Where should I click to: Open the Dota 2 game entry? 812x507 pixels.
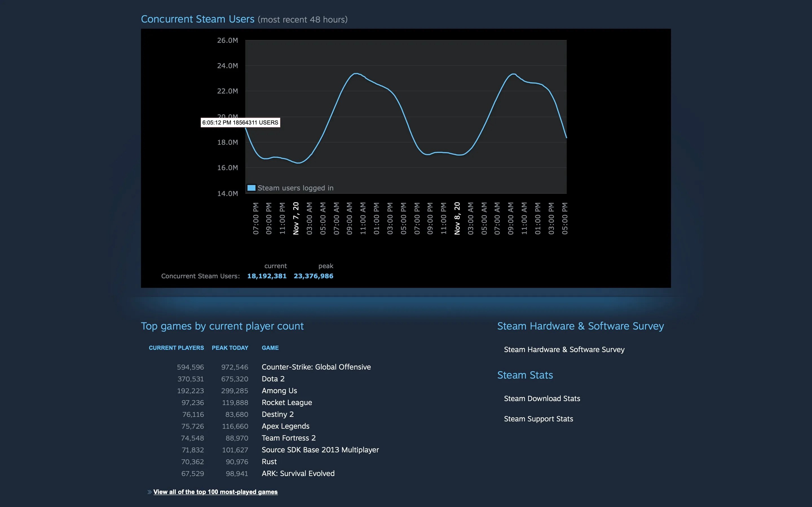click(273, 379)
